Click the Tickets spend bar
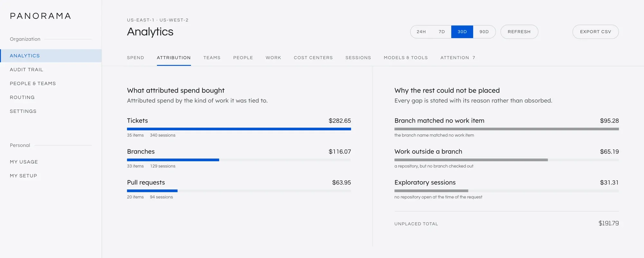Screen dimensions: 644x258 pyautogui.click(x=239, y=129)
